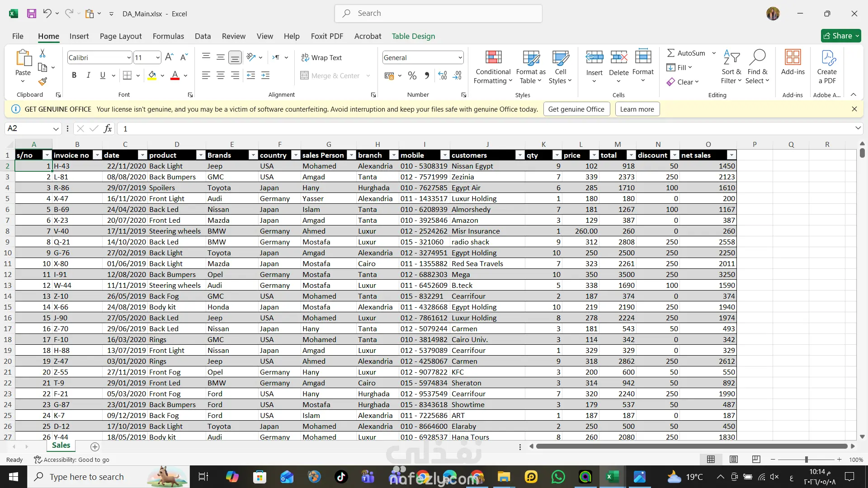Screen dimensions: 868x488
Task: Decrease decimal places
Action: pyautogui.click(x=457, y=75)
